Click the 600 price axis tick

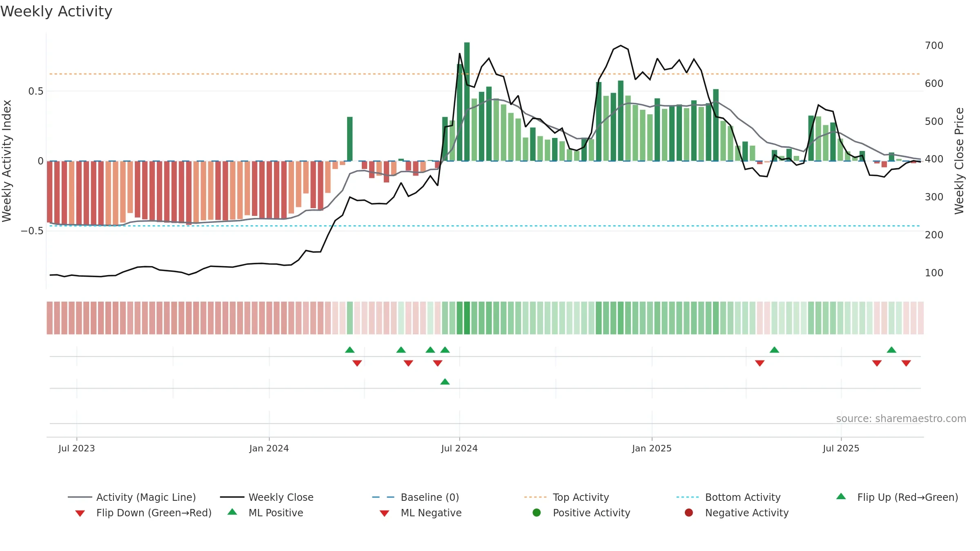934,84
